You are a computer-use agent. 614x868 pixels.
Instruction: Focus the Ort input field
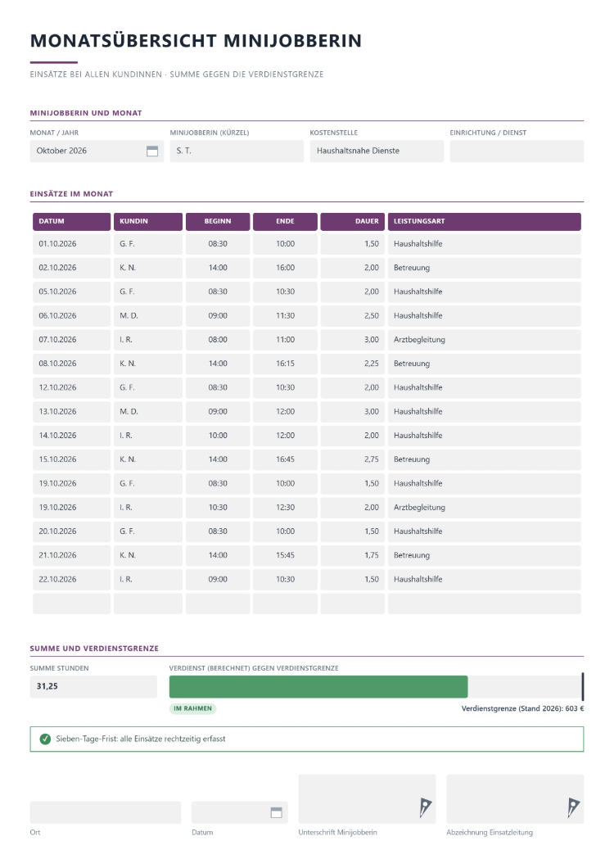[105, 812]
